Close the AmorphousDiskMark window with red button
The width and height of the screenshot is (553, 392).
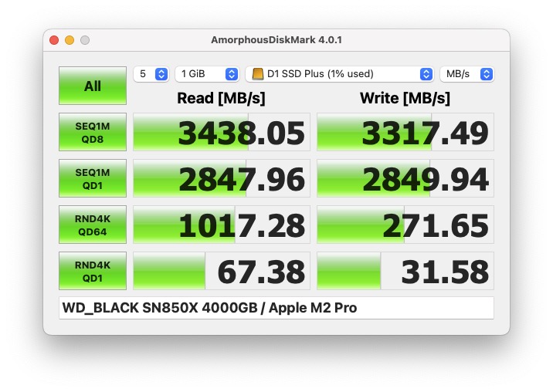(x=54, y=40)
